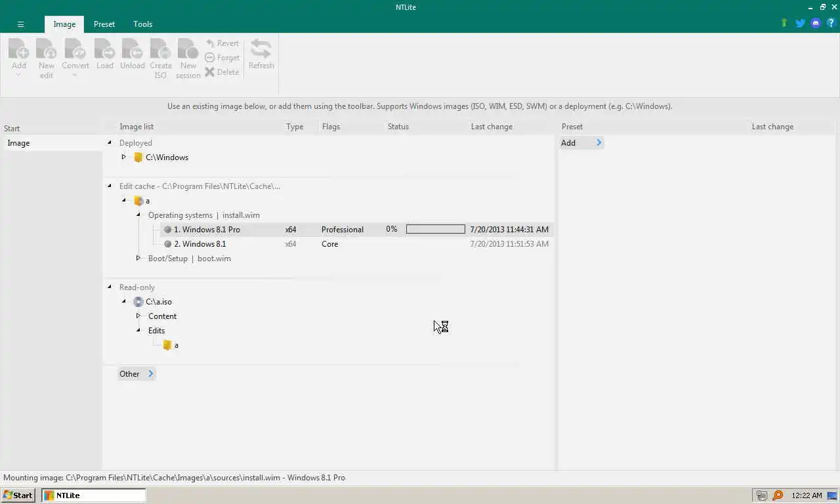Image resolution: width=840 pixels, height=504 pixels.
Task: Click the 'Mounting image' status bar text
Action: (175, 478)
